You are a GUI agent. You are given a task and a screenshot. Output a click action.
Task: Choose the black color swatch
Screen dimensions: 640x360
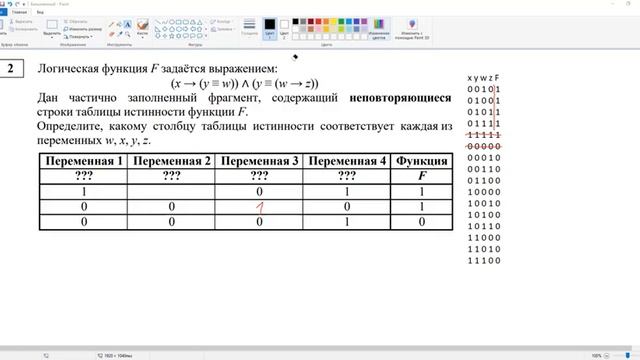(296, 22)
